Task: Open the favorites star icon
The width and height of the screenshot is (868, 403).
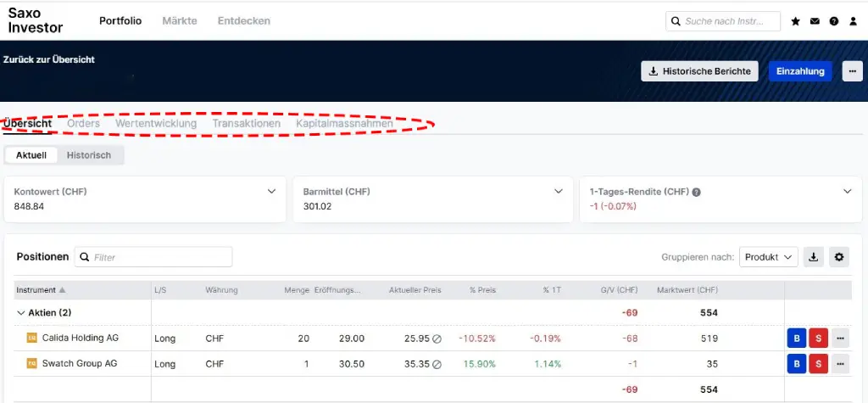Action: click(x=795, y=21)
